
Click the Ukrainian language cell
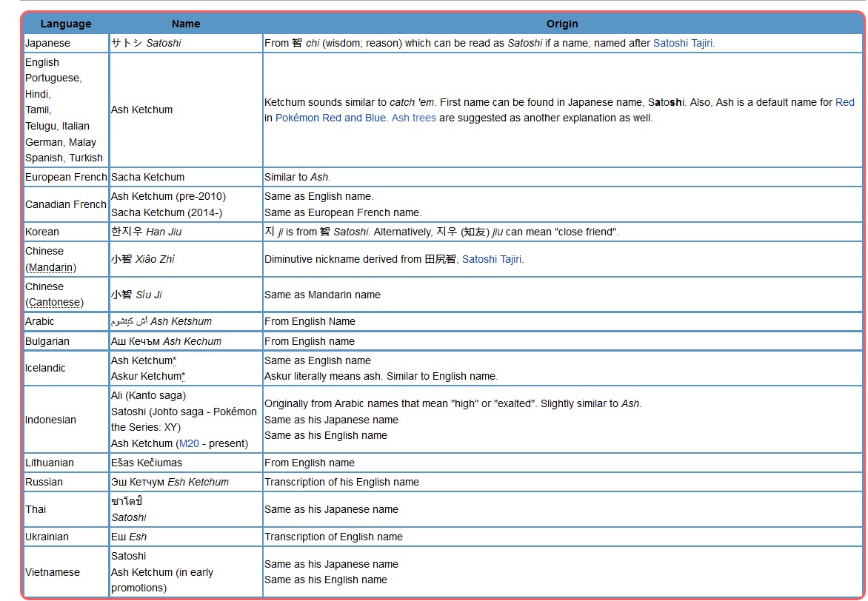(x=66, y=537)
